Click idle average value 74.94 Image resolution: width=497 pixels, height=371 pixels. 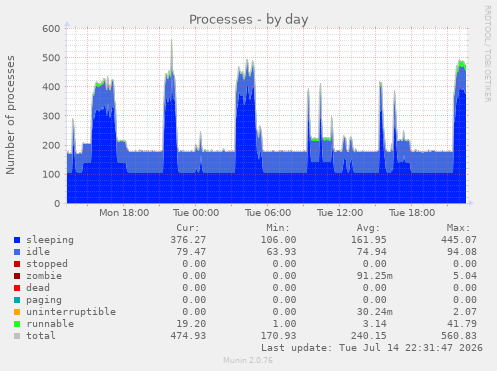pyautogui.click(x=372, y=252)
